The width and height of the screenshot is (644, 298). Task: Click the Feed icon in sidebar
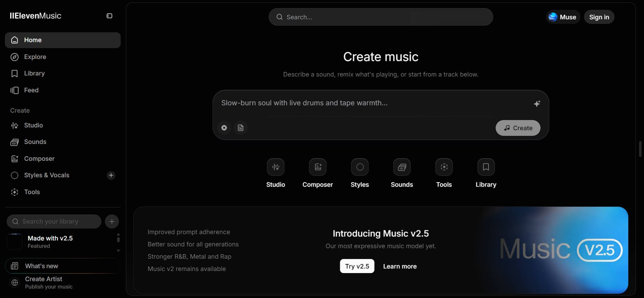(x=14, y=90)
